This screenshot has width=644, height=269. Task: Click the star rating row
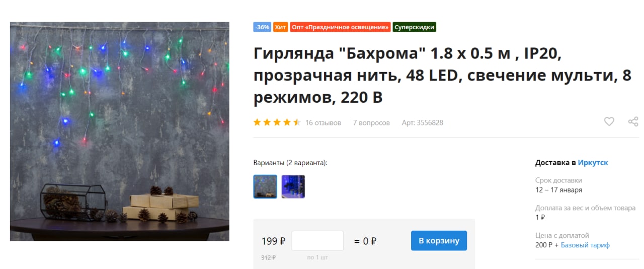pos(277,122)
